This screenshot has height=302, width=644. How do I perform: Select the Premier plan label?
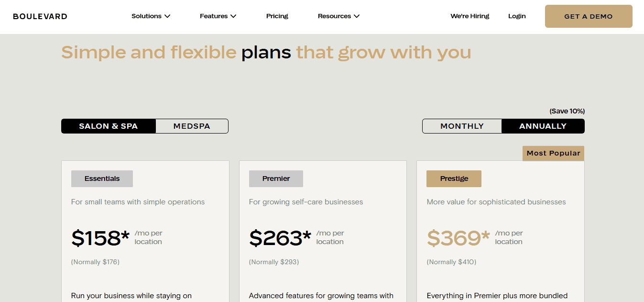click(x=276, y=179)
